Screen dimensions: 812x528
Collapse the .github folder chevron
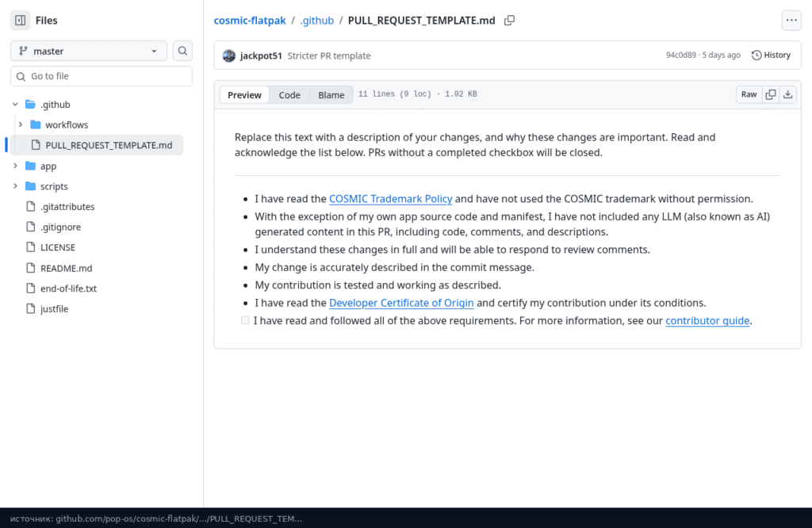coord(15,105)
